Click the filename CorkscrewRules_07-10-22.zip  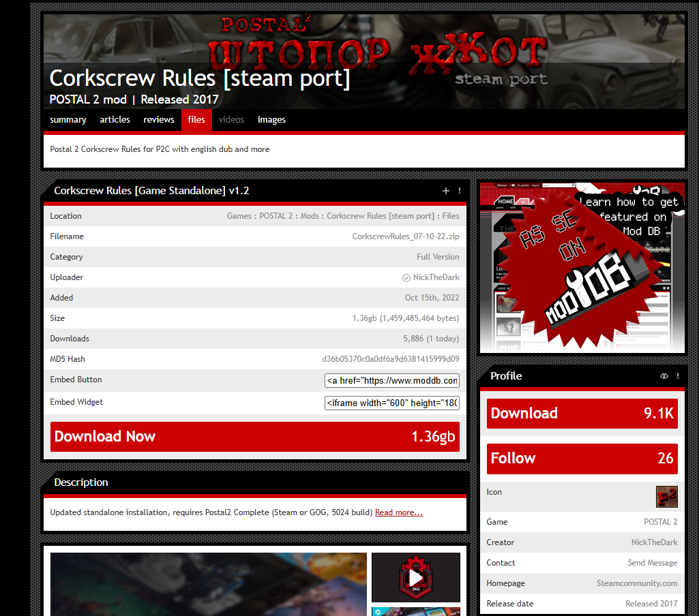tap(406, 236)
